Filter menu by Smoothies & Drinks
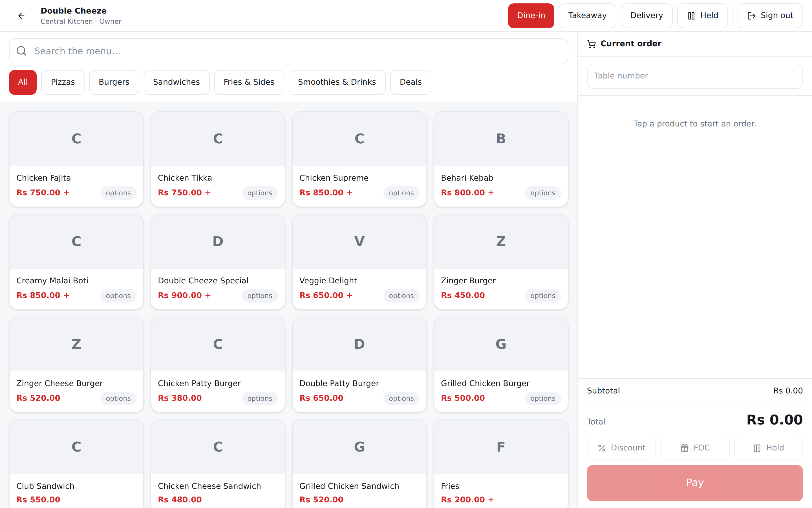This screenshot has height=508, width=812. (x=337, y=82)
